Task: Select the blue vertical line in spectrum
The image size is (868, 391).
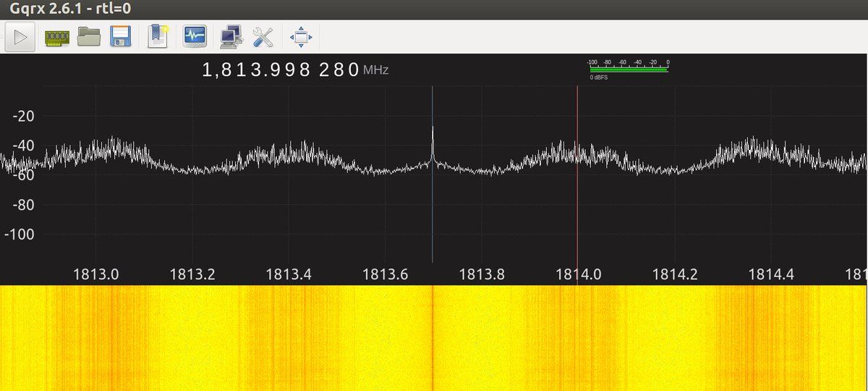Action: tap(433, 217)
